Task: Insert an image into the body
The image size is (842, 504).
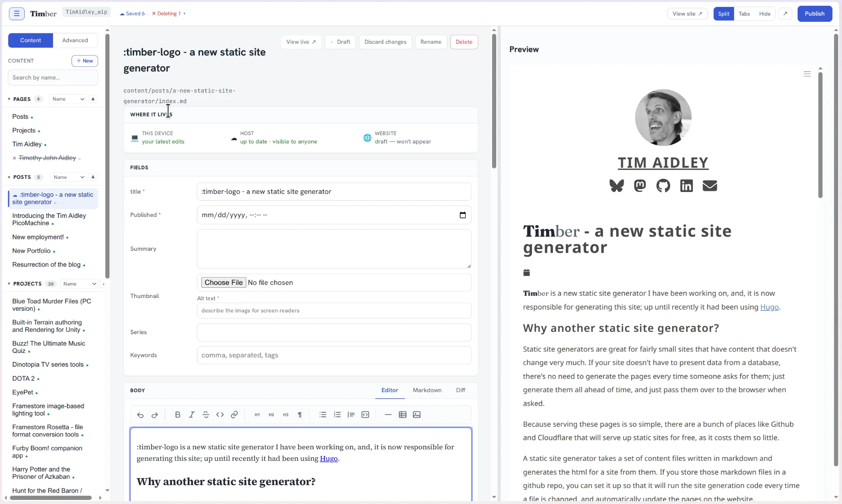Action: (x=416, y=415)
